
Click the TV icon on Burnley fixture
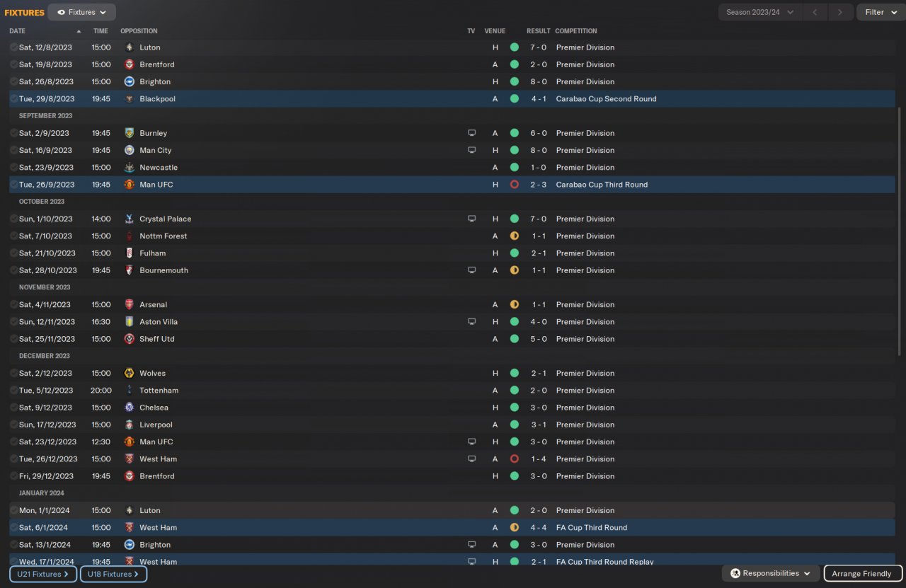(x=471, y=133)
